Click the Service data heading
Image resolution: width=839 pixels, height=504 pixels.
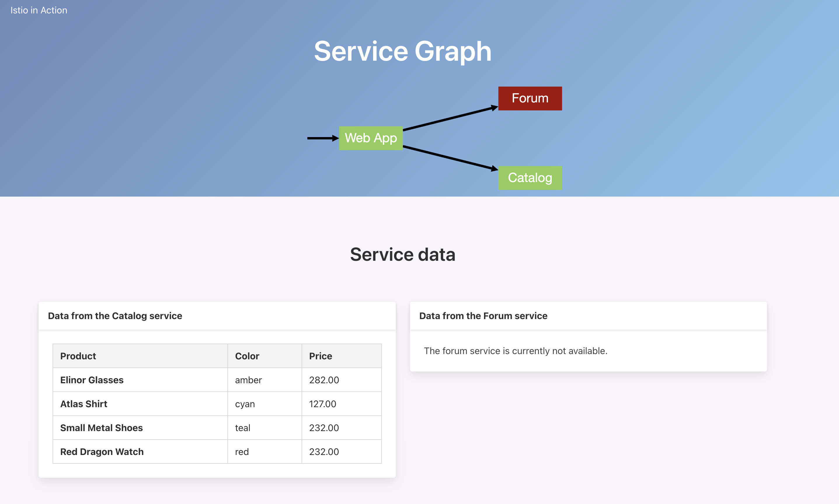click(403, 254)
